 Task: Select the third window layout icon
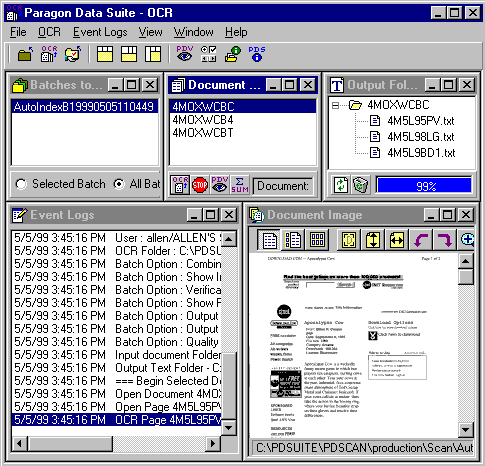153,54
